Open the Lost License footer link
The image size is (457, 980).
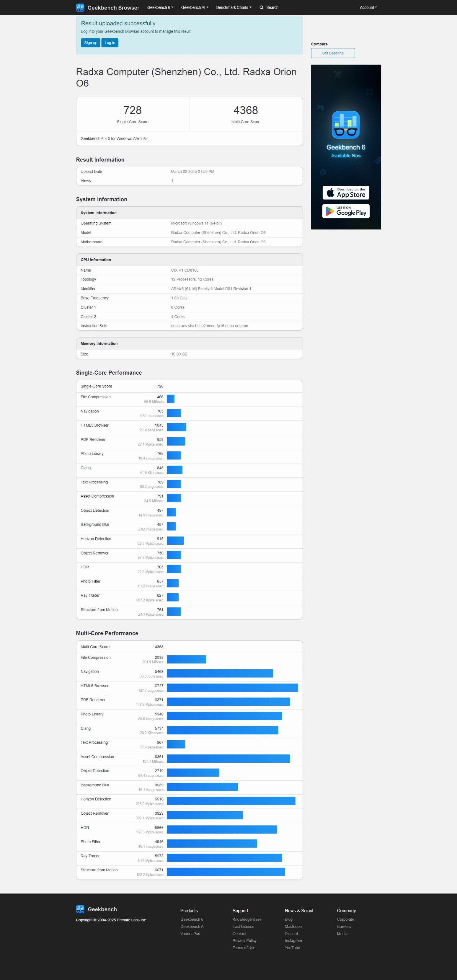click(x=243, y=927)
